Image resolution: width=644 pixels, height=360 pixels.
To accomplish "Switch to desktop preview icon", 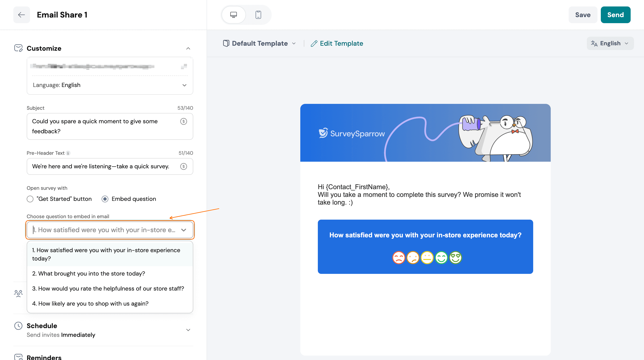I will click(x=234, y=15).
